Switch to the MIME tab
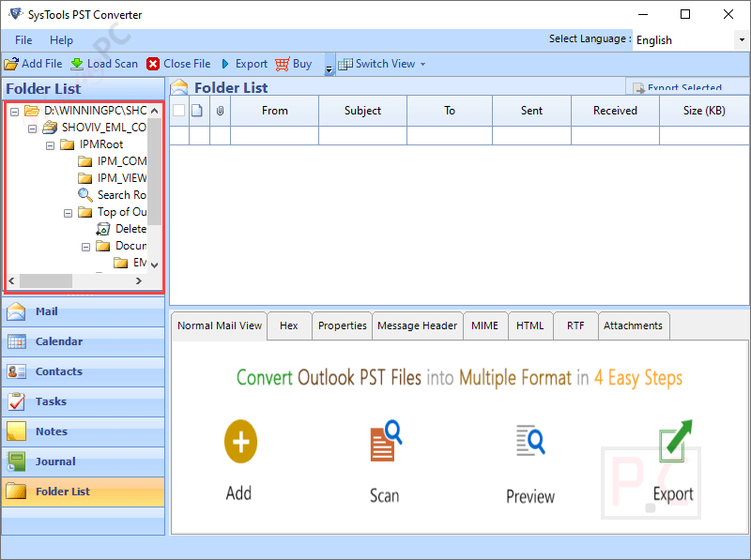 coord(484,325)
